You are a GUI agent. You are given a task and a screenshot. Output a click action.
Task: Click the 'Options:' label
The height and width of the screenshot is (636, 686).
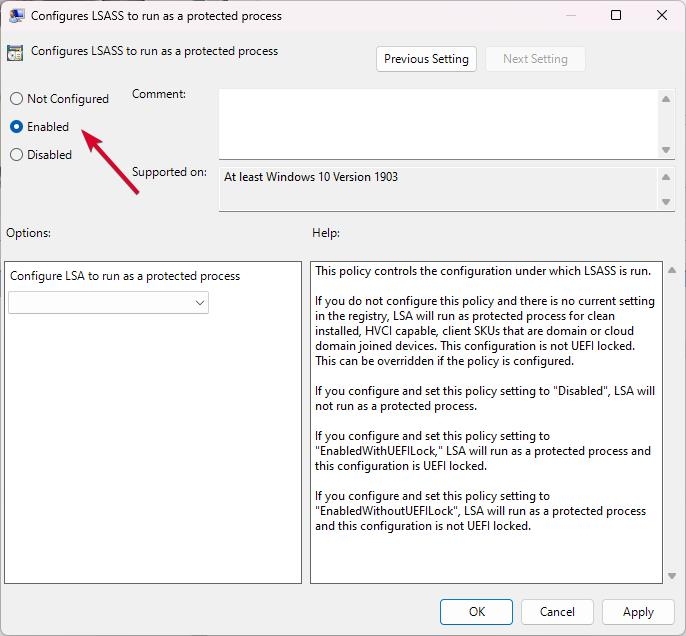pos(28,233)
